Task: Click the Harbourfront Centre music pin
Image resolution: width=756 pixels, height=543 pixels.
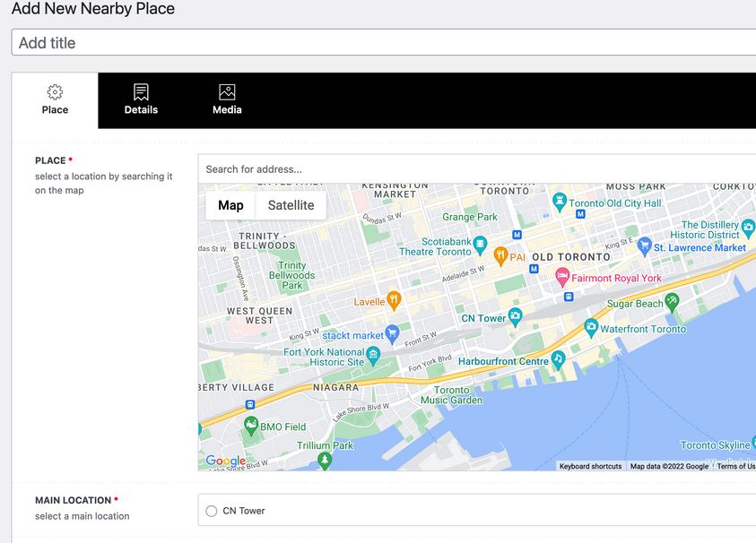Action: [x=559, y=359]
